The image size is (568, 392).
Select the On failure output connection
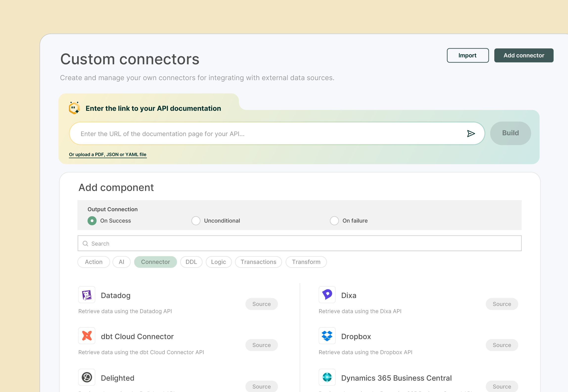pyautogui.click(x=334, y=221)
